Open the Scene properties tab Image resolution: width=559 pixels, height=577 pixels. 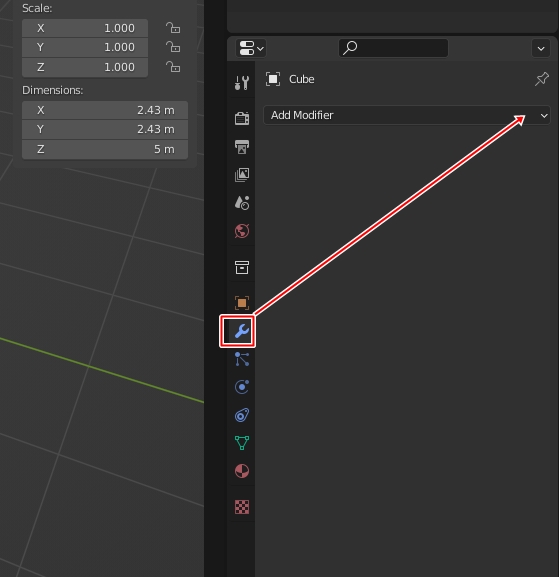click(242, 203)
